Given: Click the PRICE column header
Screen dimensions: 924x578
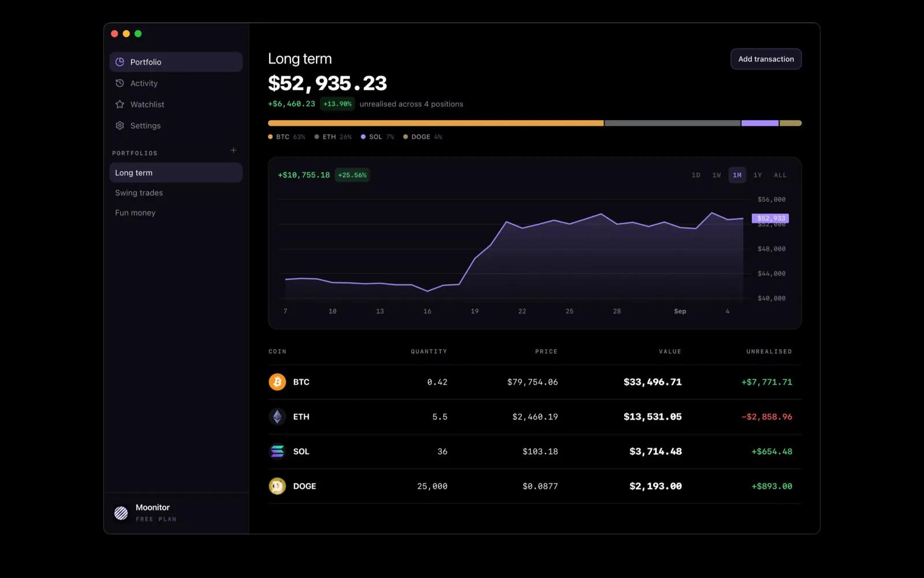Looking at the screenshot, I should coord(546,351).
